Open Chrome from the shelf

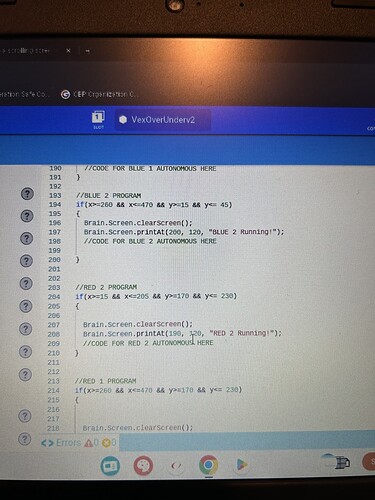point(208,465)
